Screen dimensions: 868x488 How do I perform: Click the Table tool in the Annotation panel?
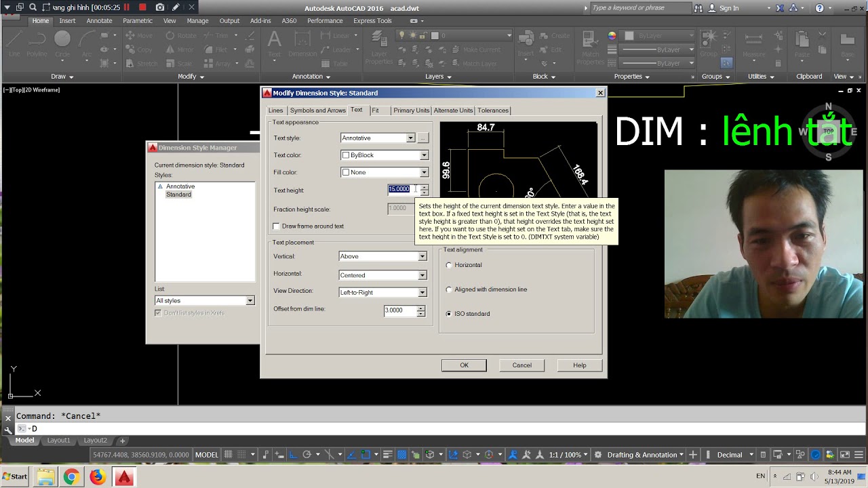pos(334,64)
